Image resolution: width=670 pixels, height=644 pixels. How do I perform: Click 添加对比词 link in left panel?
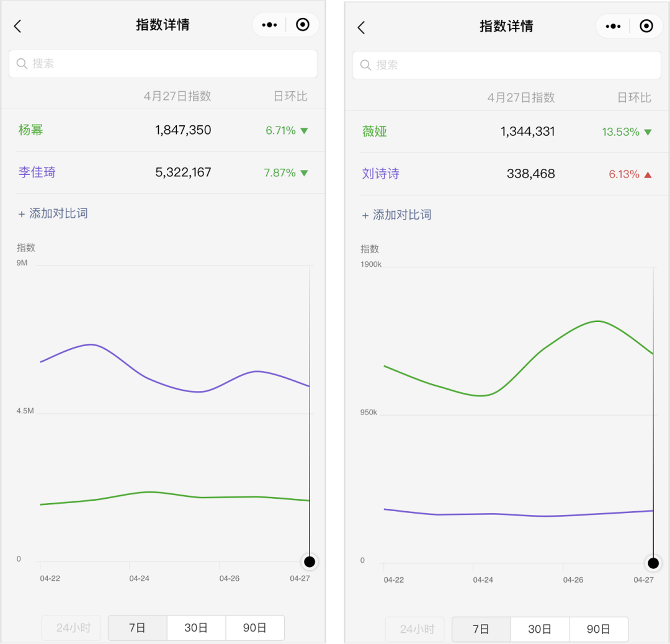(53, 213)
